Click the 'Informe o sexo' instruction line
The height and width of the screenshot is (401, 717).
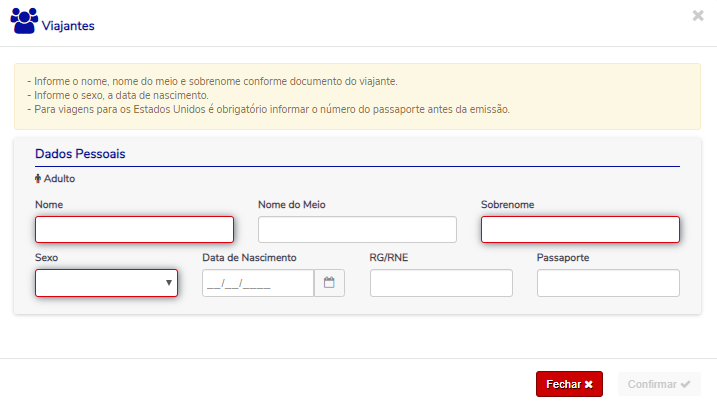(118, 96)
